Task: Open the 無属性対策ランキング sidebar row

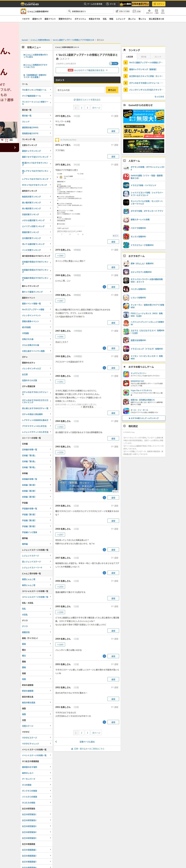Action: click(37, 197)
